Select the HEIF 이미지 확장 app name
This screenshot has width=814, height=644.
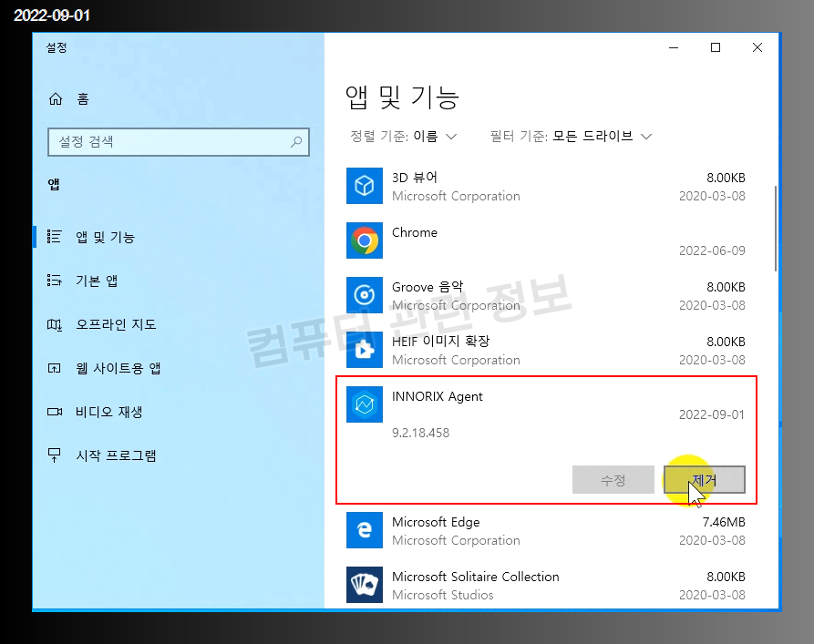[x=441, y=342]
